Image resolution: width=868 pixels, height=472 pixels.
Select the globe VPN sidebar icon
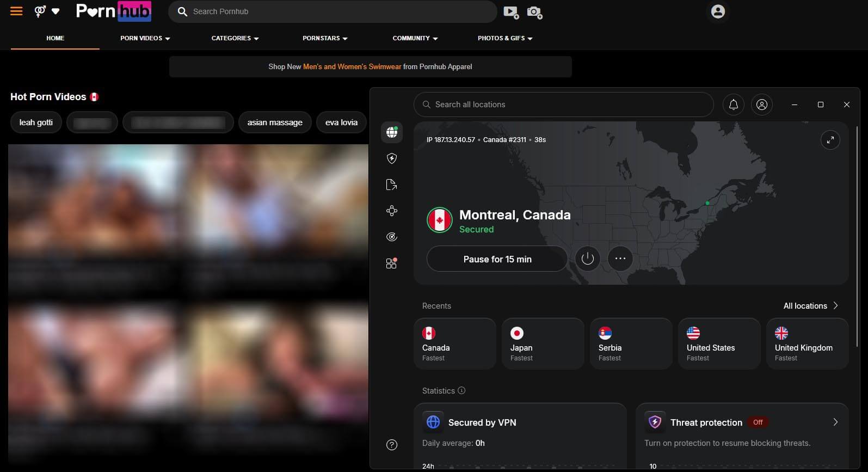(x=392, y=132)
